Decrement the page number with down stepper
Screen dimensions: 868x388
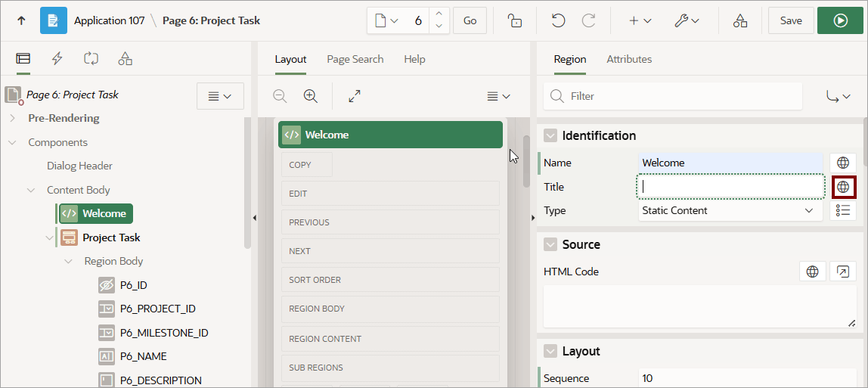point(439,26)
